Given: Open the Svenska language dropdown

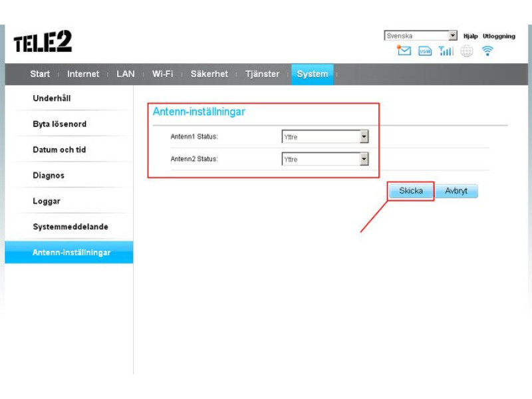Looking at the screenshot, I should (x=421, y=36).
